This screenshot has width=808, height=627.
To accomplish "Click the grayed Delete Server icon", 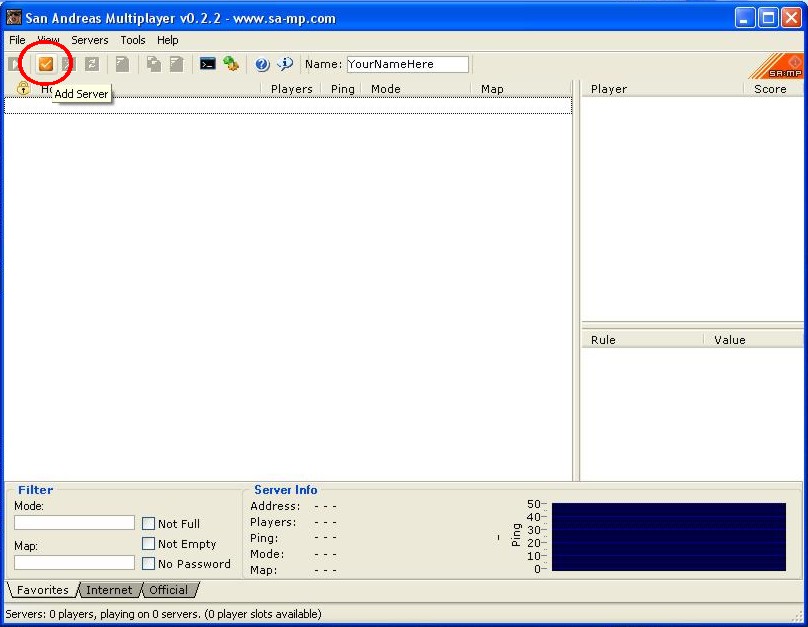I will tap(69, 64).
